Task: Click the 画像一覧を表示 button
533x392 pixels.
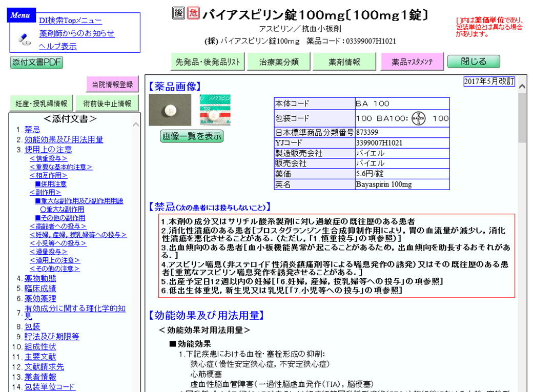Action: coord(192,136)
